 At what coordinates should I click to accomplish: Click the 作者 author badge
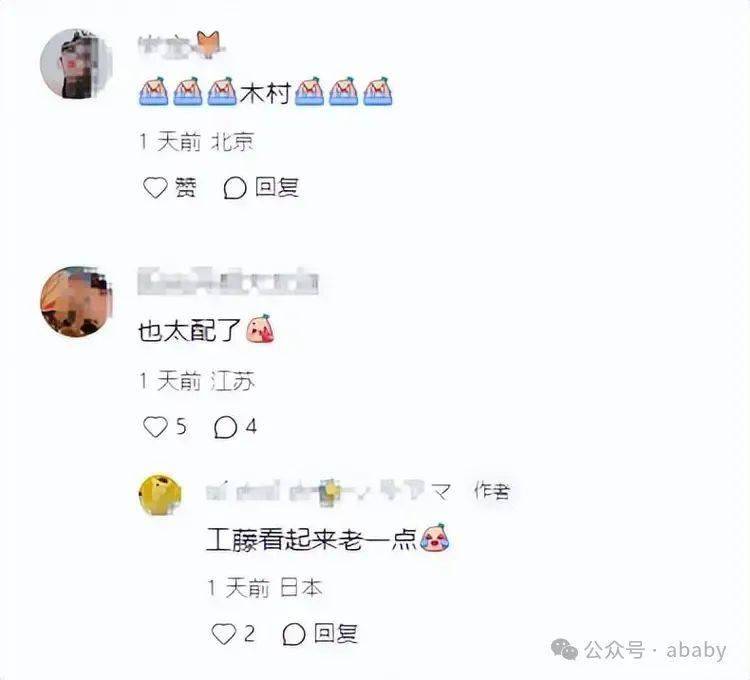tap(491, 491)
